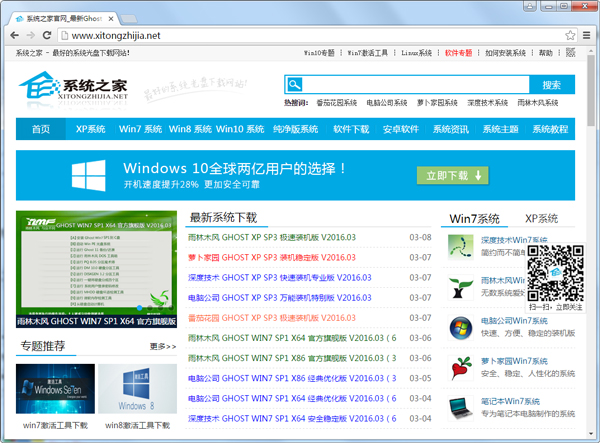Click hot word 雨林木风系统
The image size is (600, 443).
(x=538, y=103)
